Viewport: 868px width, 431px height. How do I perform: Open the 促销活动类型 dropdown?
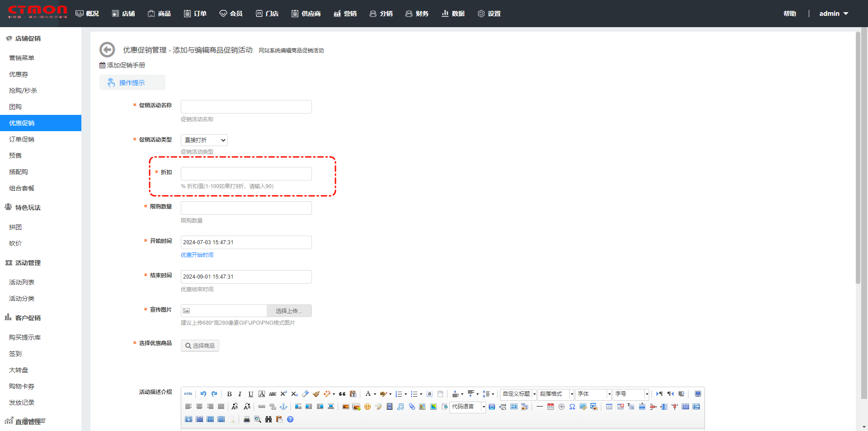204,140
